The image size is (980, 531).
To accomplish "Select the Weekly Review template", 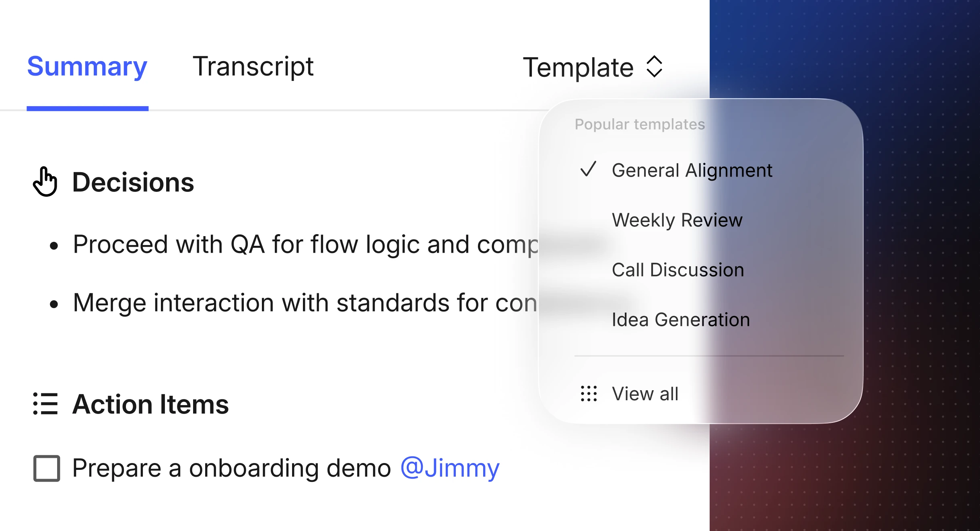I will [677, 220].
